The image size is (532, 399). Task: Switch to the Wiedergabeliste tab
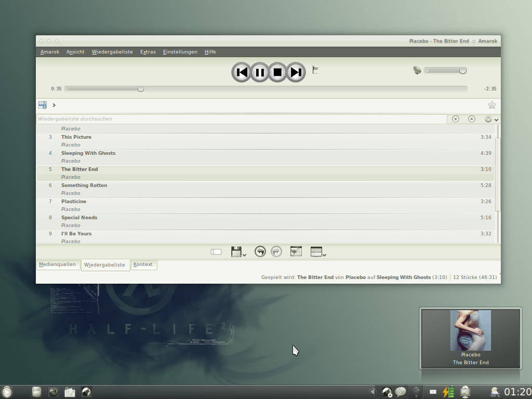[104, 265]
